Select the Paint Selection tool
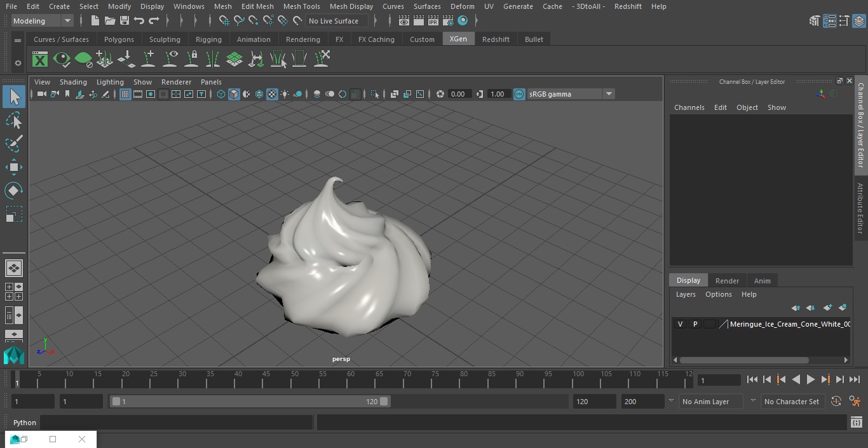This screenshot has height=448, width=868. pos(13,144)
